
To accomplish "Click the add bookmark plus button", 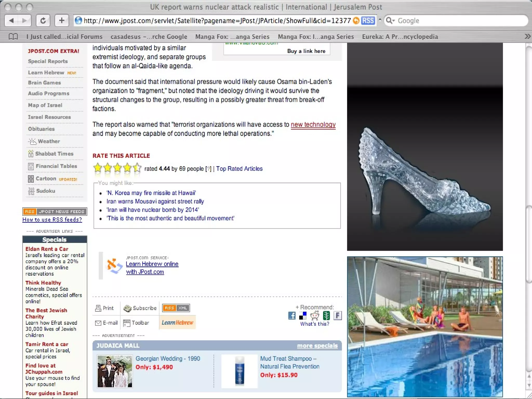I will click(62, 21).
